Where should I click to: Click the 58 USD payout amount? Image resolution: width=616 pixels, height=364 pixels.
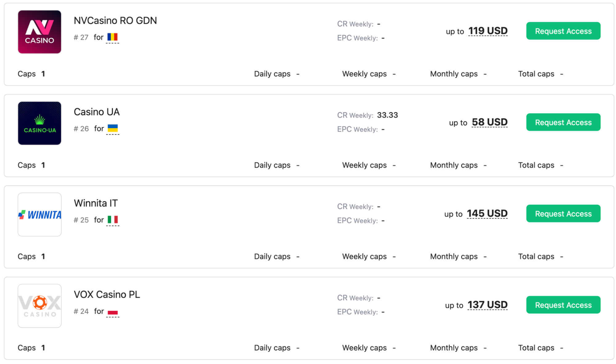coord(489,122)
